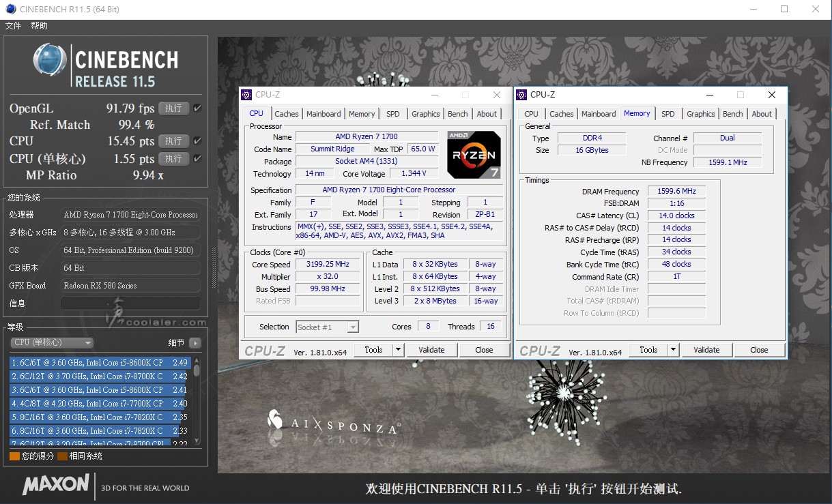Click the Core Speed value "3199.25 MHz"

(328, 265)
